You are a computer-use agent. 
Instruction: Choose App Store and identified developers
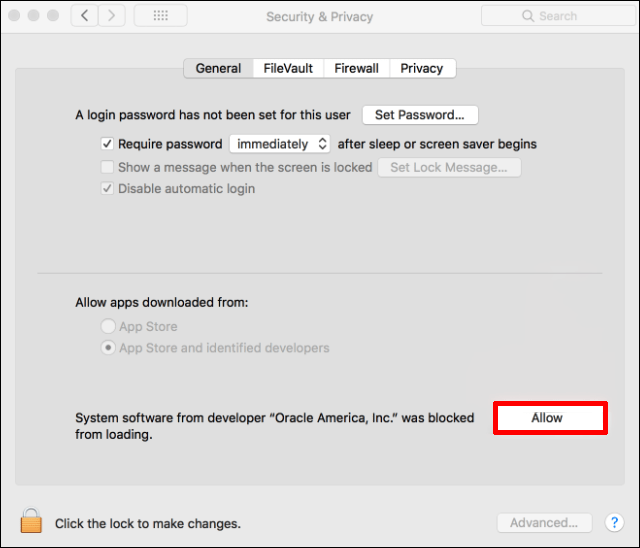point(108,348)
